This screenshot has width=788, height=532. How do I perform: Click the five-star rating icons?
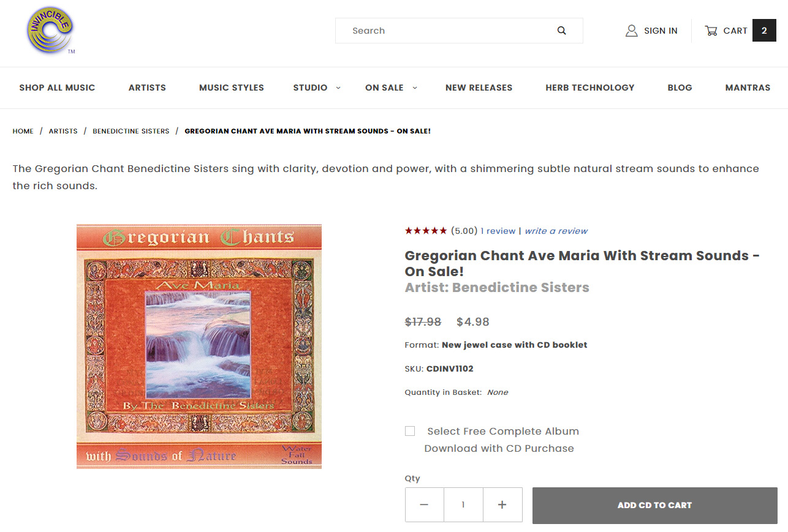(x=426, y=231)
